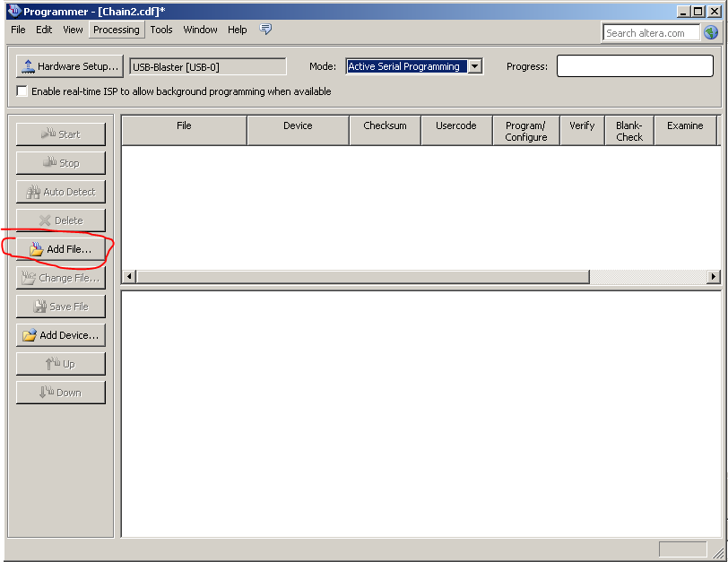Screen dimensions: 728x562
Task: Click the Program/Configure column header
Action: coord(525,131)
